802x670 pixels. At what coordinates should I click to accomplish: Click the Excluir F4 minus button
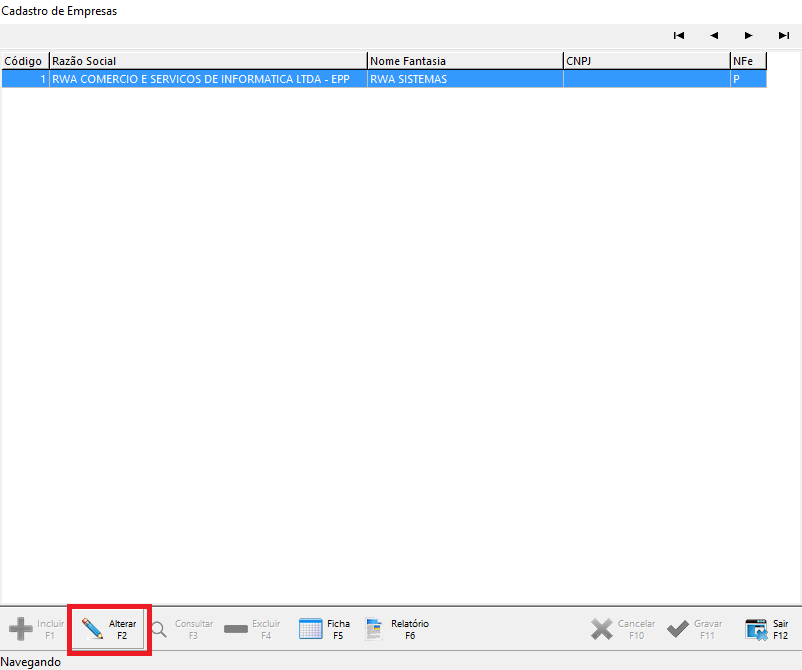tap(252, 629)
